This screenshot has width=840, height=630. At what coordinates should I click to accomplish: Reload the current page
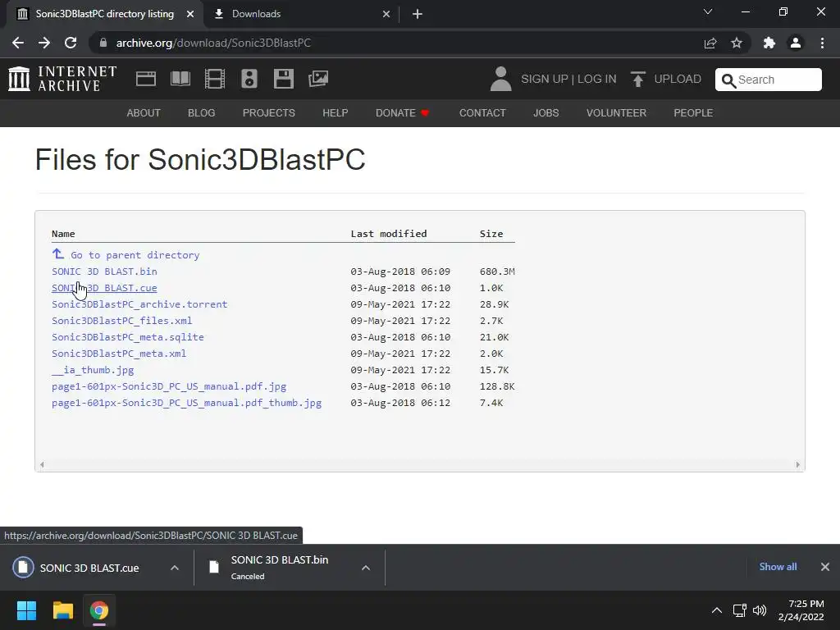pos(71,43)
